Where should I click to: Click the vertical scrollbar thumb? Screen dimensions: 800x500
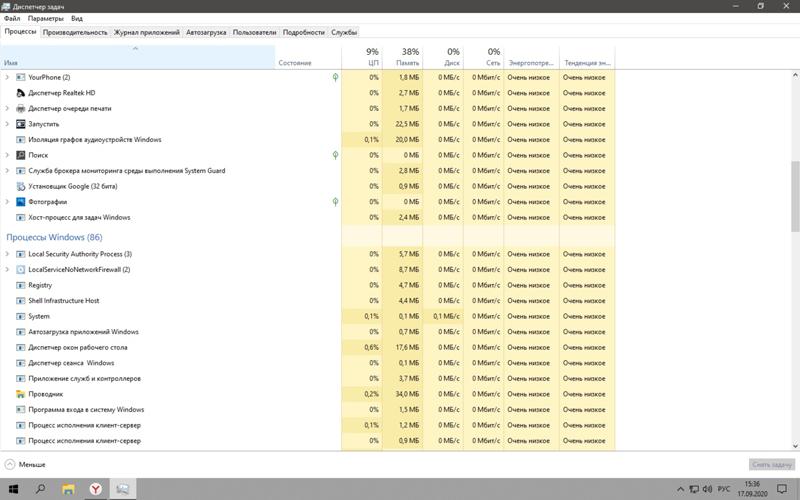795,196
